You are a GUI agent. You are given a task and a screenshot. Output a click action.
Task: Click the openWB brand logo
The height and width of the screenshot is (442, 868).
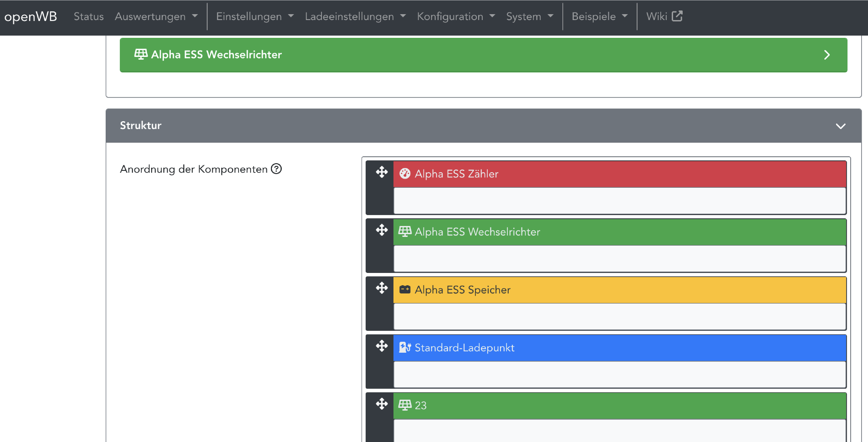(31, 16)
